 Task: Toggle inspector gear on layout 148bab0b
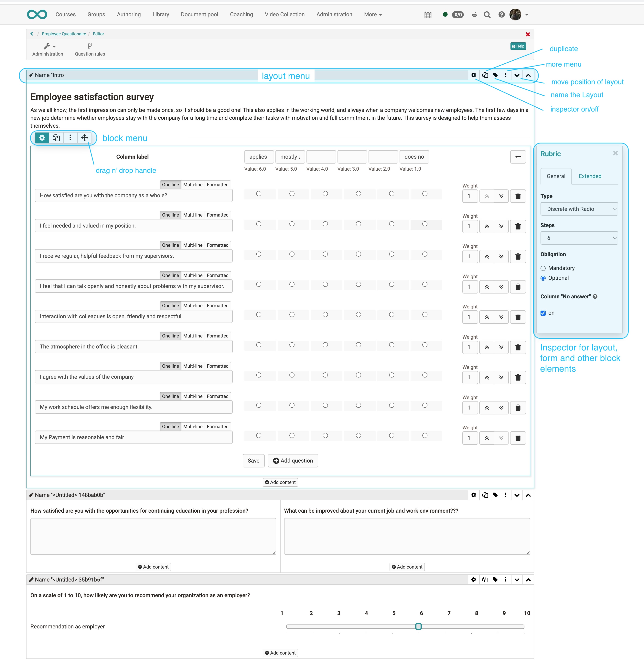pos(474,495)
